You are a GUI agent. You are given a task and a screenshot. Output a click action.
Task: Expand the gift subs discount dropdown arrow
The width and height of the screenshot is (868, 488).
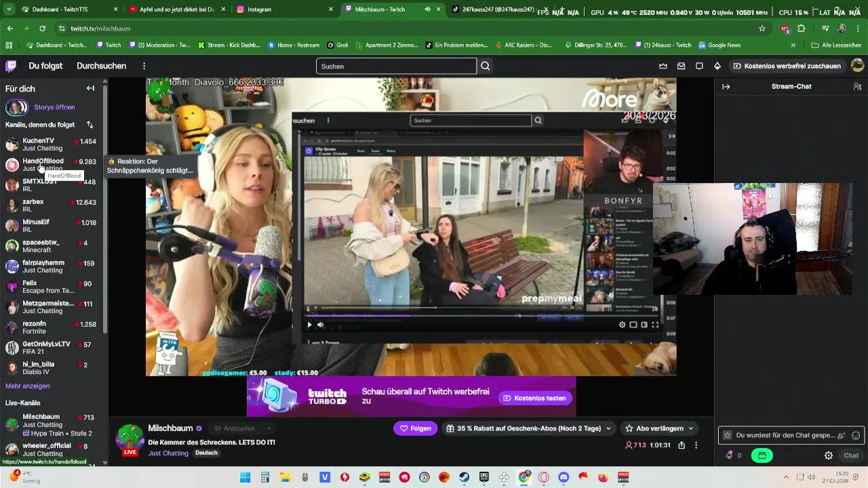(x=608, y=428)
